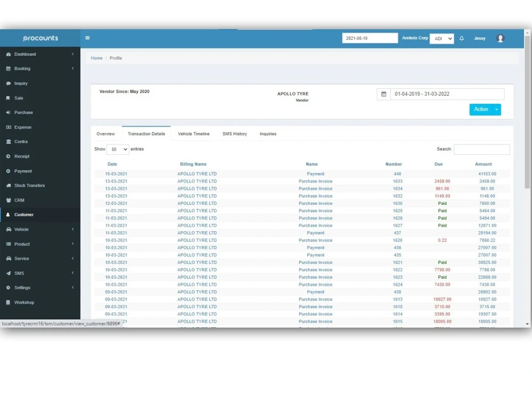Image resolution: width=532 pixels, height=399 pixels.
Task: Expand the Booking menu chevron
Action: click(x=72, y=69)
